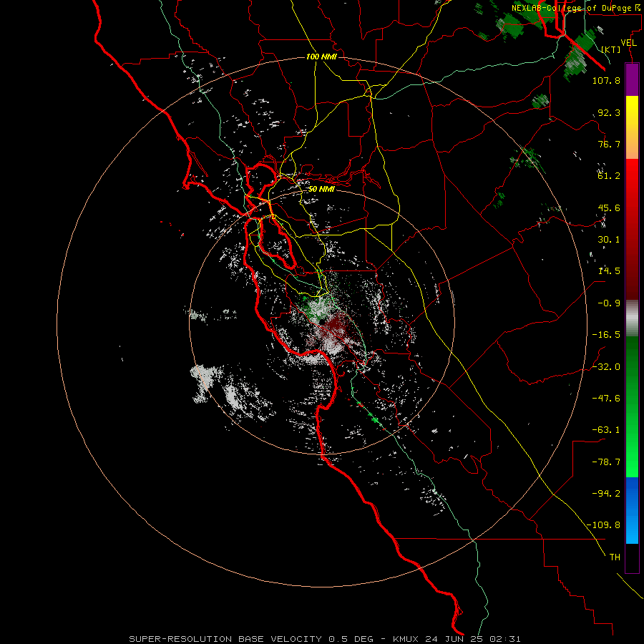644x644 pixels.
Task: Pick the green segment of velocity scale
Action: pos(632,406)
